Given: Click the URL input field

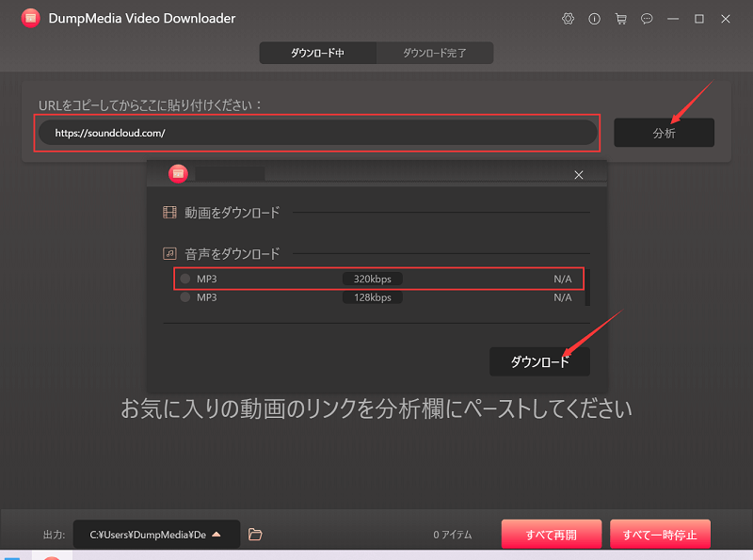Looking at the screenshot, I should click(317, 133).
